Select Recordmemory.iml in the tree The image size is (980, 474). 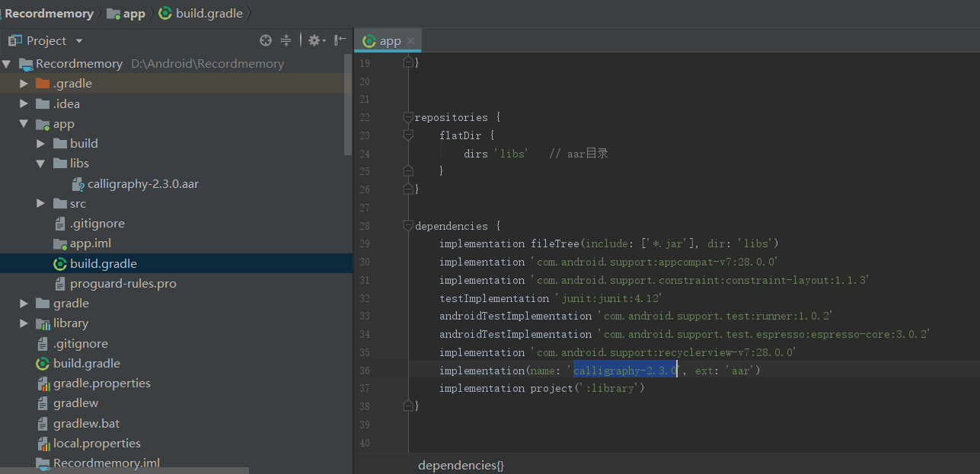point(107,463)
